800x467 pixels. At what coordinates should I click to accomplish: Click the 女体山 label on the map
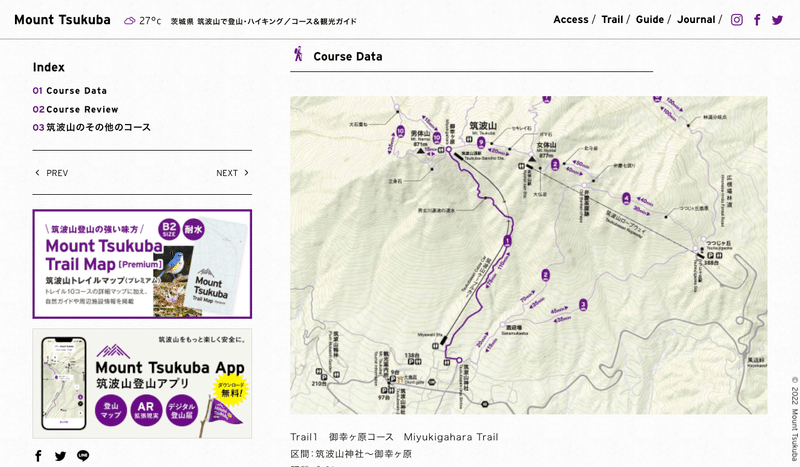(x=546, y=145)
